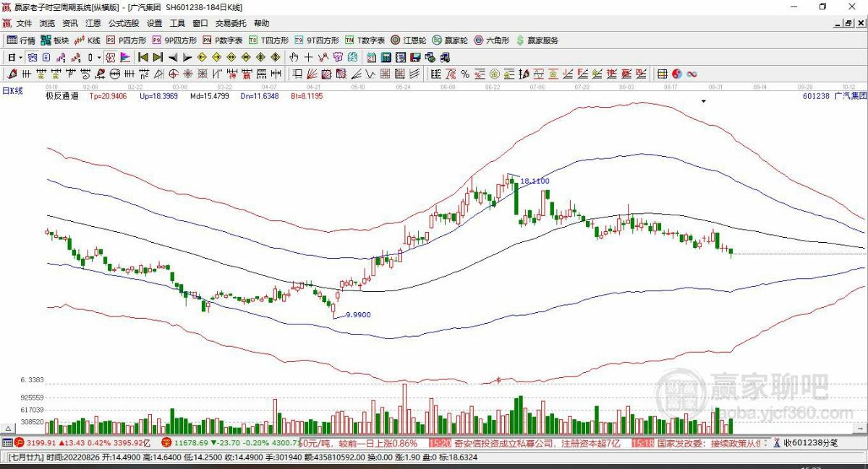Open the 板块 sector view
868x469 pixels.
[55, 40]
